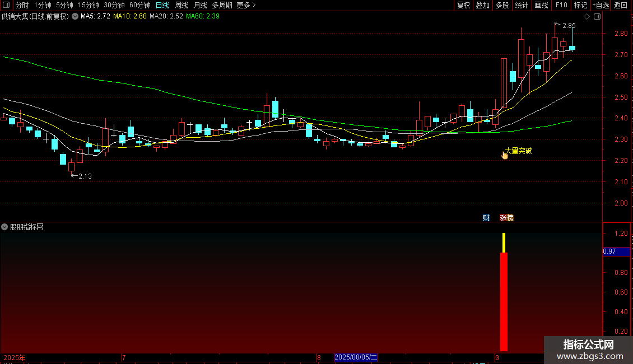Image resolution: width=633 pixels, height=364 pixels.
Task: Select the 30分钟 period tab
Action: point(114,5)
